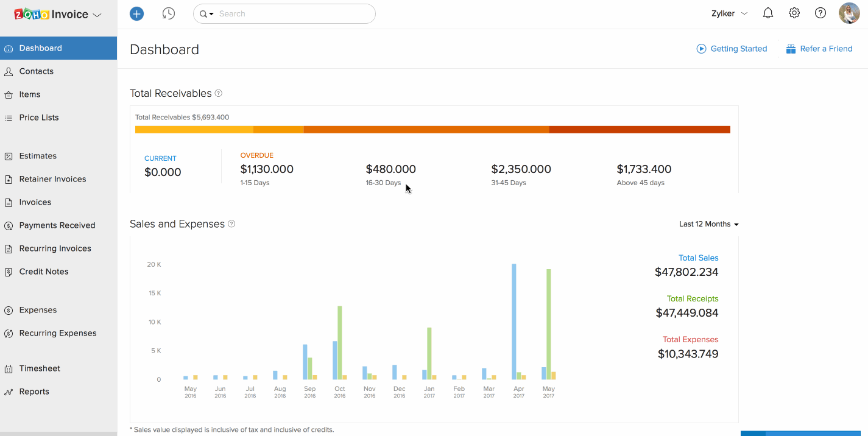Click the Refer a Friend gift link
Viewport: 868px width, 436px height.
(819, 49)
